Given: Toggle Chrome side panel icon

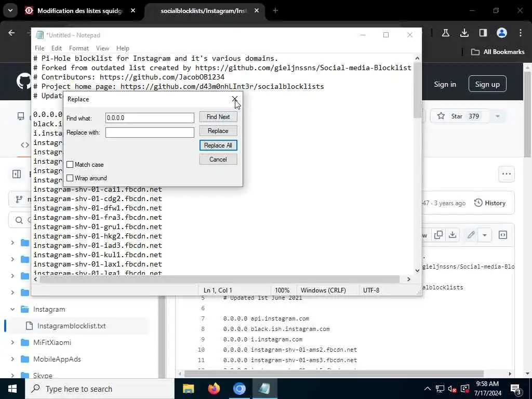Looking at the screenshot, I should [483, 33].
